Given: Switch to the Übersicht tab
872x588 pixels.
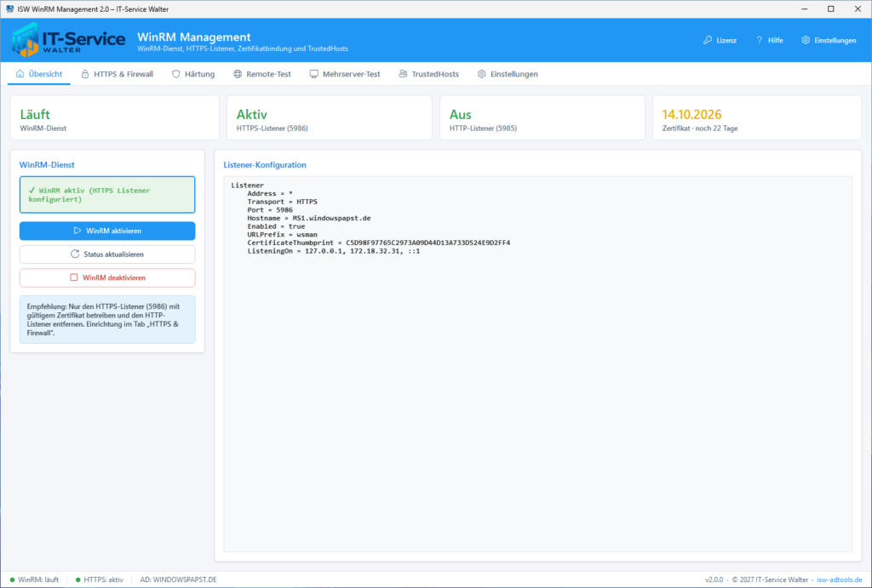Looking at the screenshot, I should click(39, 74).
